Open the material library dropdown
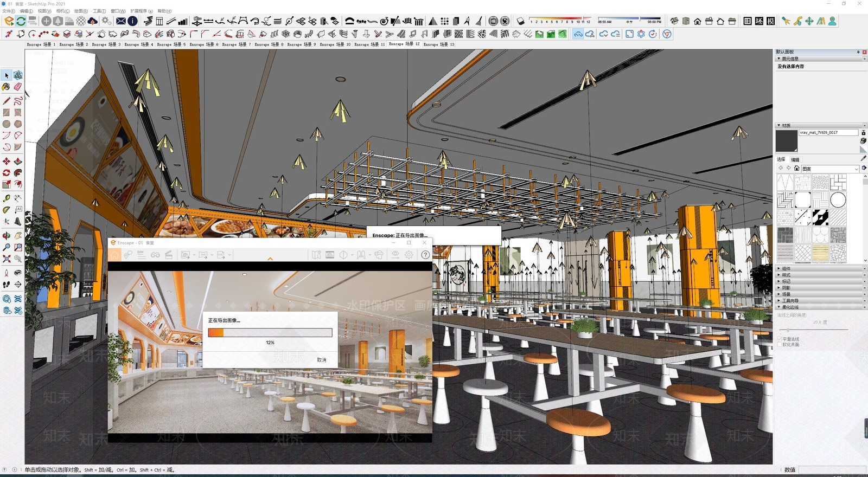The image size is (868, 477). [x=830, y=169]
